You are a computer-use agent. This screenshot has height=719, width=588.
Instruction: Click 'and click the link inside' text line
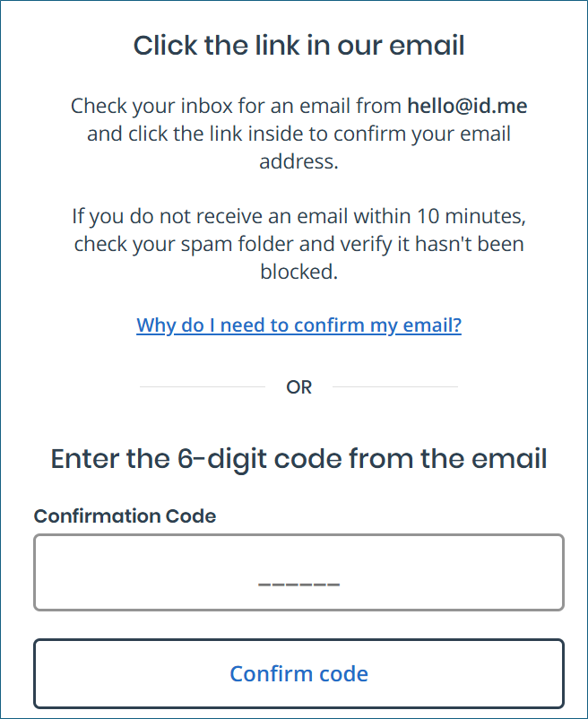[195, 134]
